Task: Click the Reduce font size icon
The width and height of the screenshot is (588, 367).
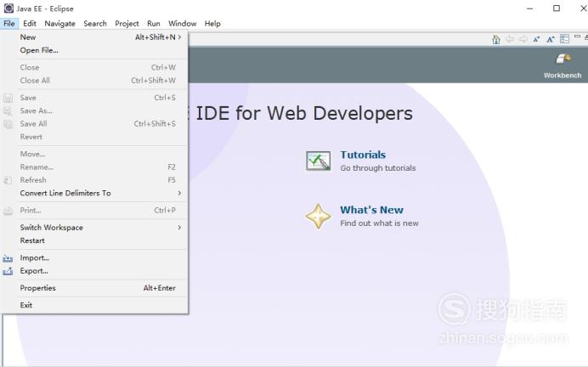Action: click(537, 39)
